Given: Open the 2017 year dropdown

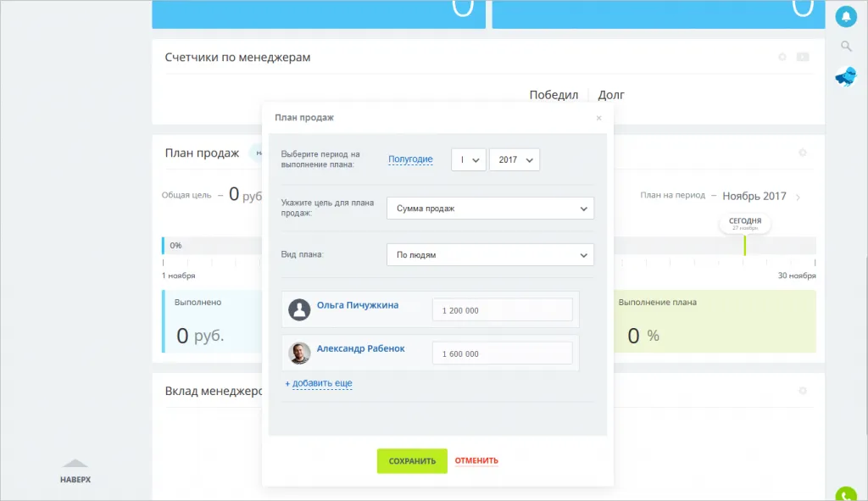Looking at the screenshot, I should click(x=515, y=159).
